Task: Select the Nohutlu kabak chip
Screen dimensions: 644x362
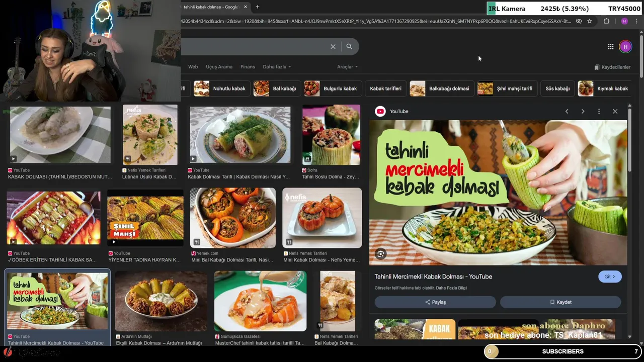Action: click(x=222, y=88)
